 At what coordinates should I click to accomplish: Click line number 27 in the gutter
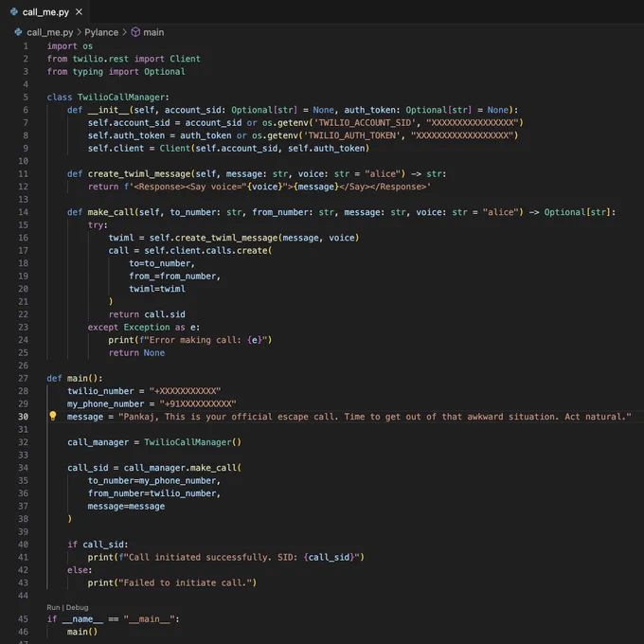tap(24, 378)
